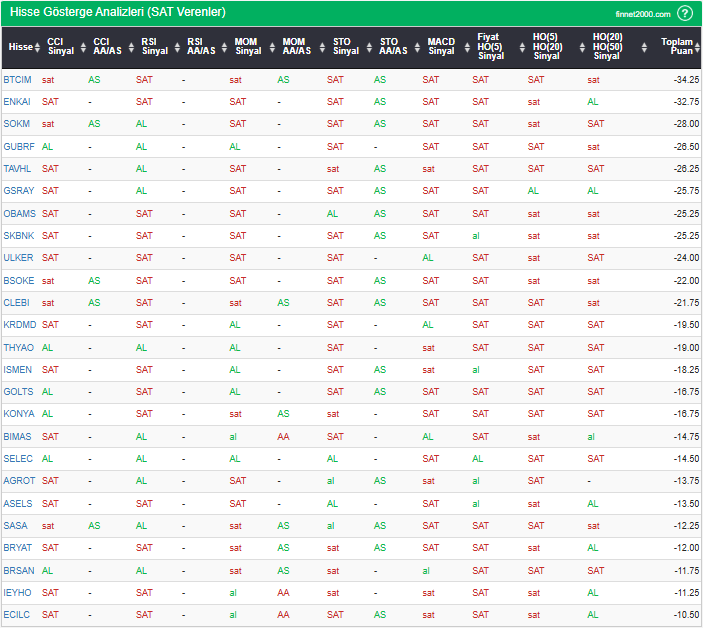Open AGROT stock link
Image resolution: width=703 pixels, height=628 pixels.
pyautogui.click(x=19, y=481)
